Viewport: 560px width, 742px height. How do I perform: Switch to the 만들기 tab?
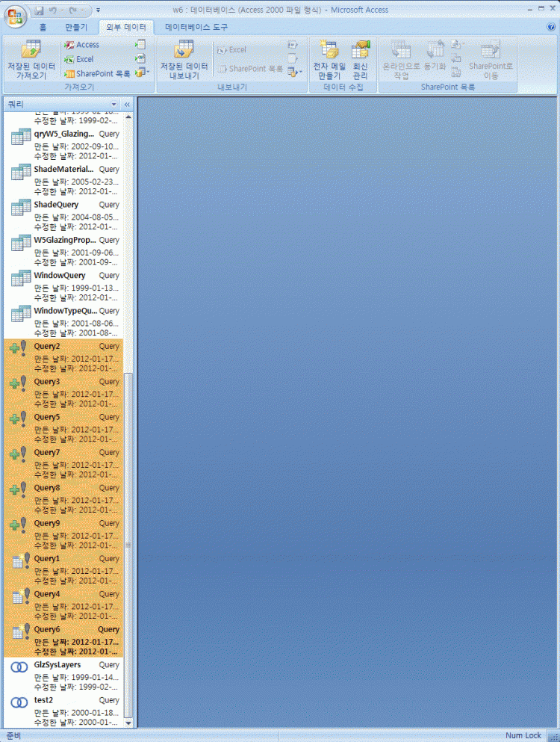pyautogui.click(x=76, y=27)
